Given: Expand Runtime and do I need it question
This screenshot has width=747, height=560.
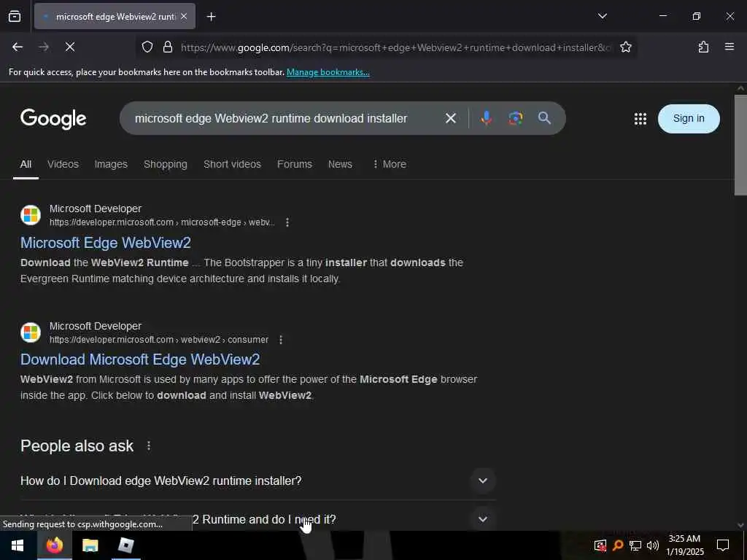Looking at the screenshot, I should 258,519.
